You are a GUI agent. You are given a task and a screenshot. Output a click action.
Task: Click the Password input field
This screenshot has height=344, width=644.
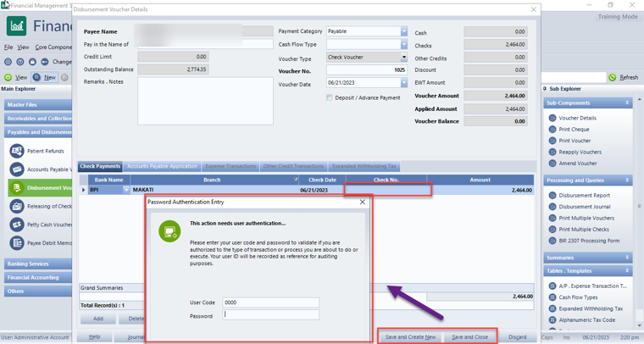(x=271, y=314)
